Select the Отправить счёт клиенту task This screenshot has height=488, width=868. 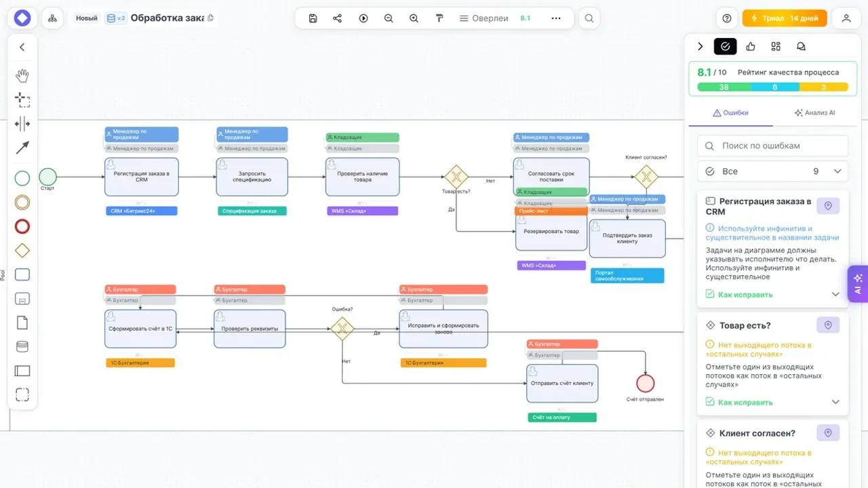point(562,384)
